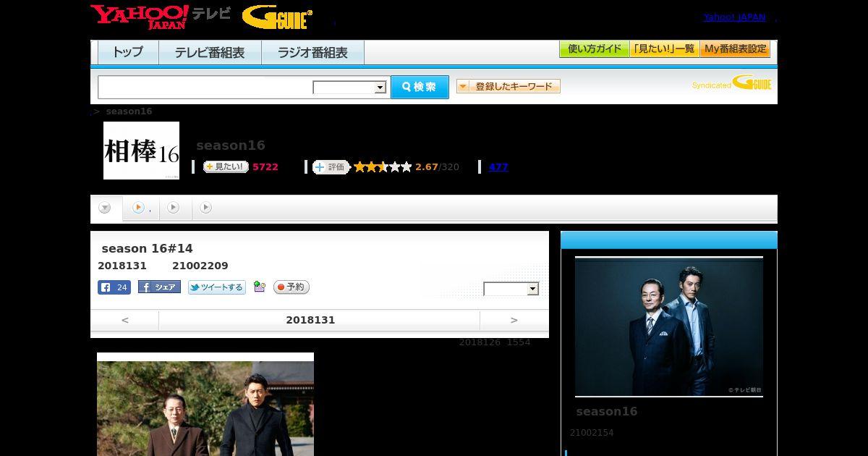The image size is (868, 456).
Task: Click the episode scene photo
Action: 205,404
